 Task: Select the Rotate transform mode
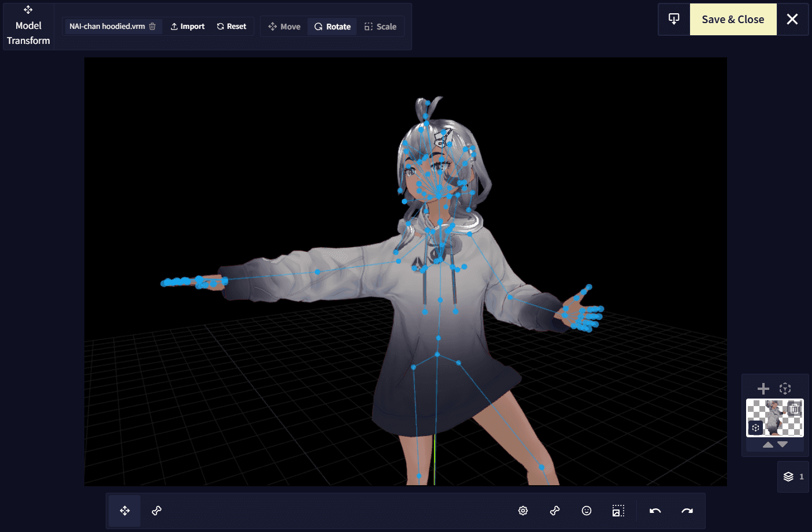point(332,27)
